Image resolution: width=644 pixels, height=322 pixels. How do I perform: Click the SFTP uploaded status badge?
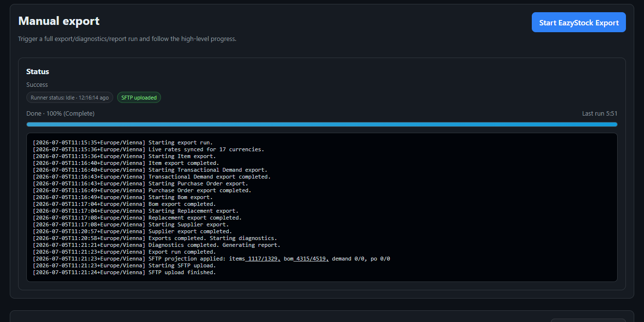tap(139, 98)
